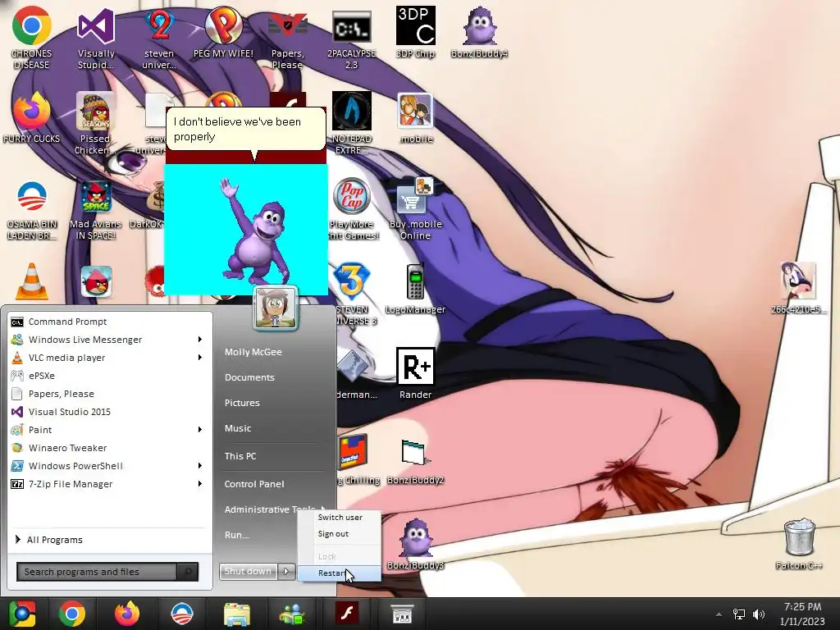
Task: Open File Explorer from the taskbar
Action: (237, 614)
